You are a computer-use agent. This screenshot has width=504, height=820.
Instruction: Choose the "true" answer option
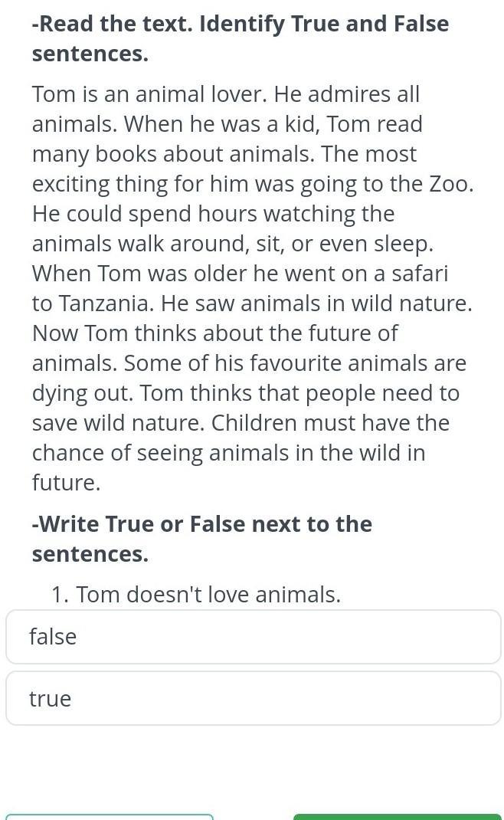pyautogui.click(x=253, y=698)
